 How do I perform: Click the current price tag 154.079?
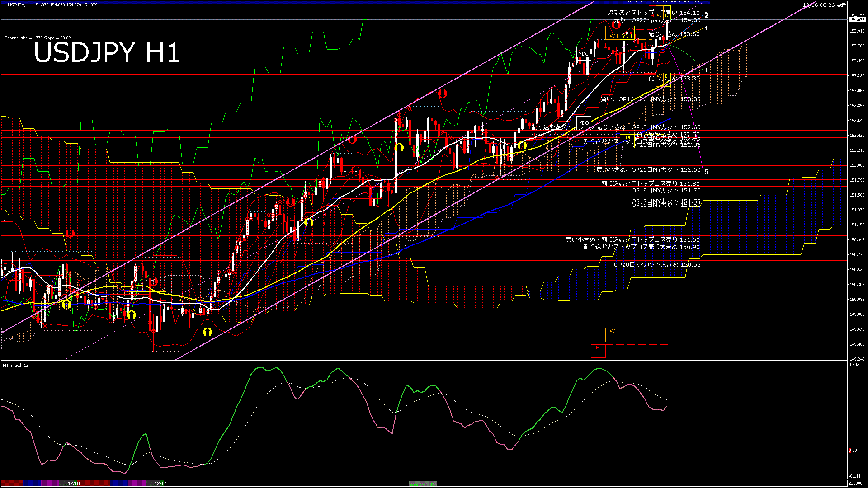coord(857,20)
